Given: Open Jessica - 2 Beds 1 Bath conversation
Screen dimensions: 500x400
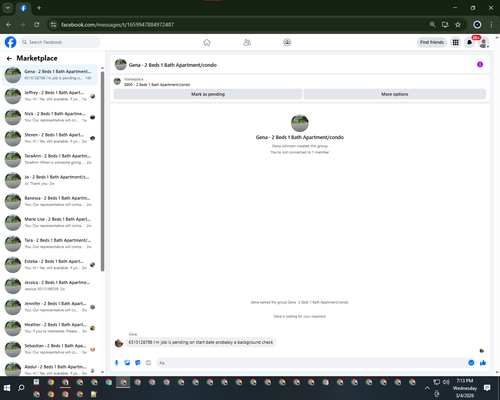Looking at the screenshot, I should pyautogui.click(x=50, y=286).
